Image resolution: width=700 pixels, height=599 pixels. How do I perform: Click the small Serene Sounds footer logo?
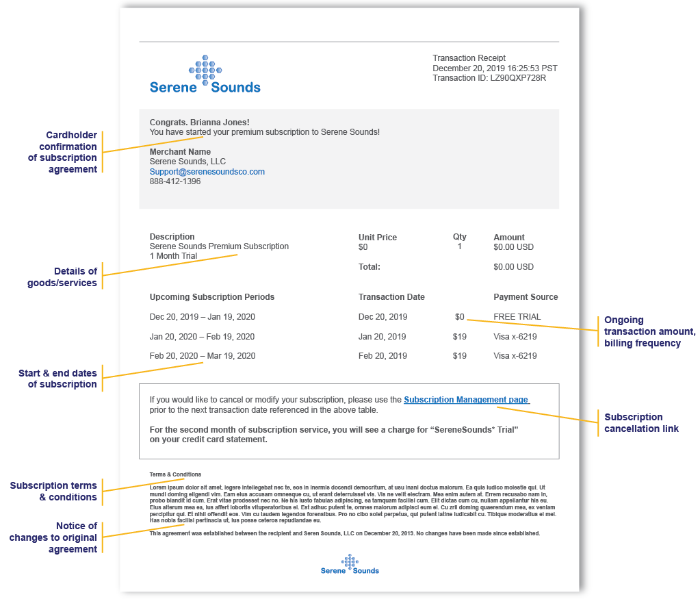[350, 565]
